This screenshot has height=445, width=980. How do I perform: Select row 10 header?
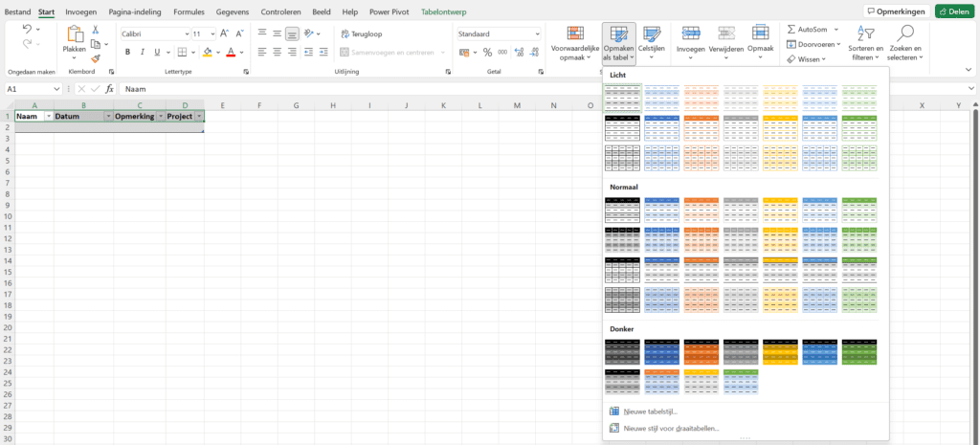click(7, 216)
